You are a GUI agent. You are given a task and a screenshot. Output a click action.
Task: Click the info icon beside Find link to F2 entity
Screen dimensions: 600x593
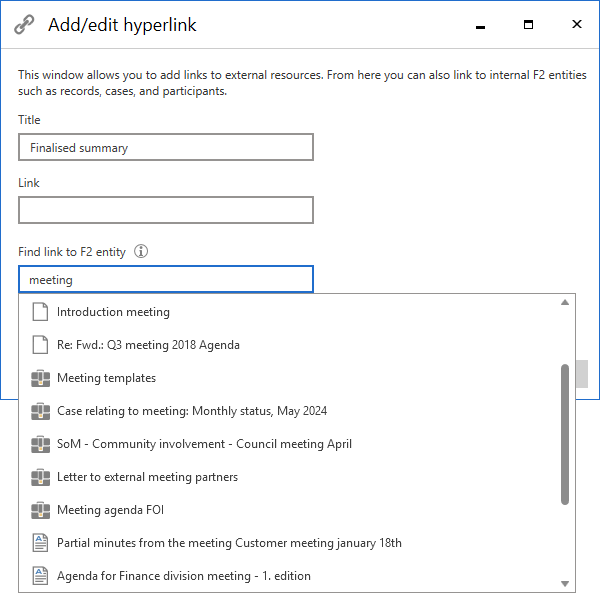tap(141, 251)
